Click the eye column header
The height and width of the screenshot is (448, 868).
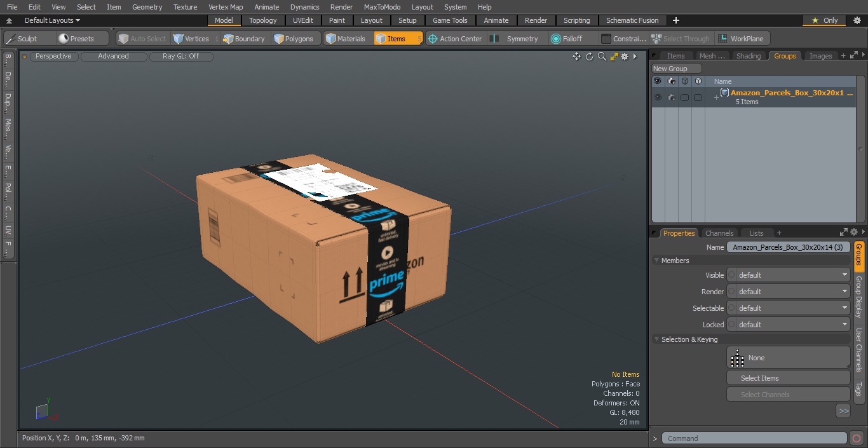(658, 81)
